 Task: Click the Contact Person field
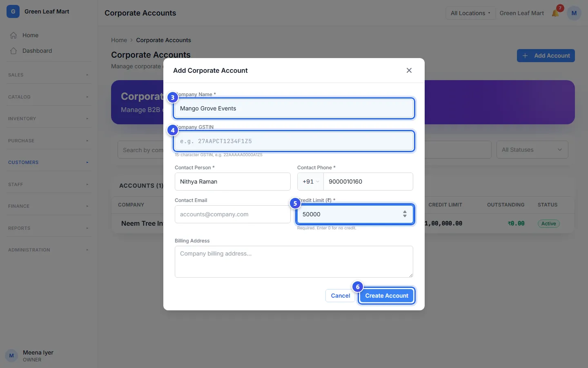tap(233, 182)
